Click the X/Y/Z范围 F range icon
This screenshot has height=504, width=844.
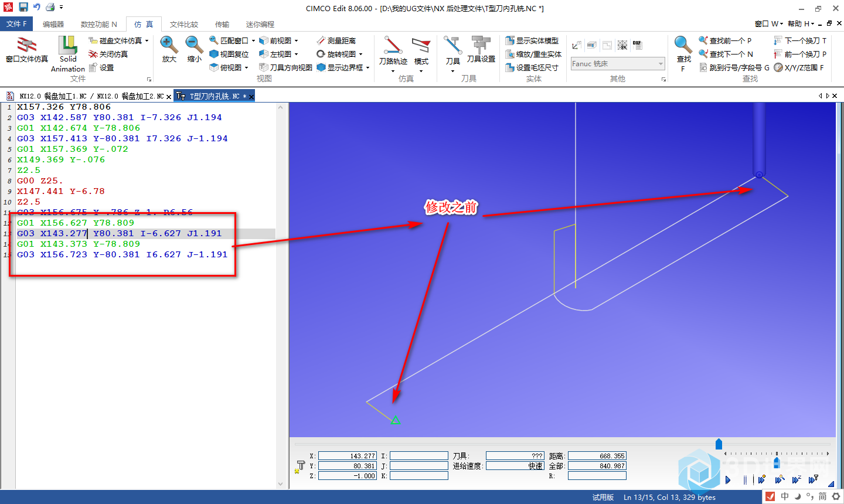coord(778,67)
